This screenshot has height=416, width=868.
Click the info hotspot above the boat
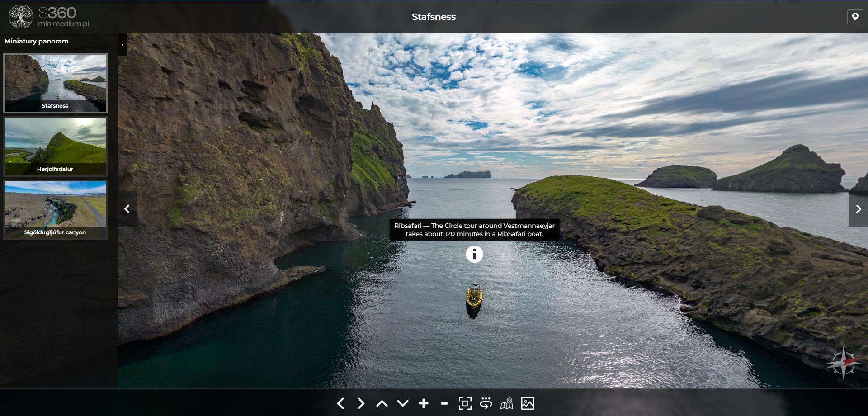coord(474,254)
